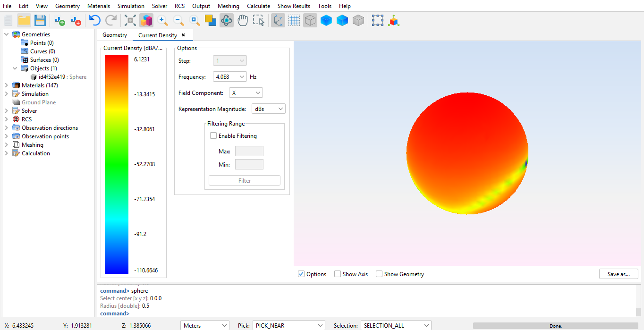Click the rotate/orbit view icon
Viewport: 644px width, 330px height.
tap(227, 20)
